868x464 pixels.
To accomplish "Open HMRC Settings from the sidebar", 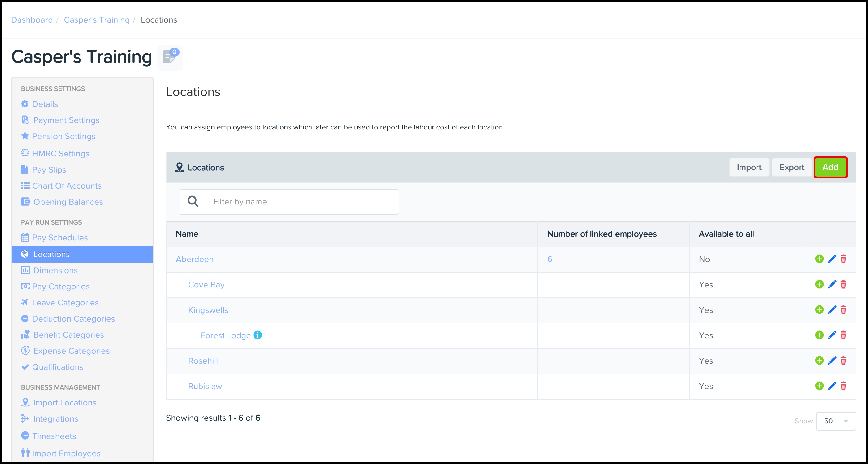I will [x=61, y=154].
